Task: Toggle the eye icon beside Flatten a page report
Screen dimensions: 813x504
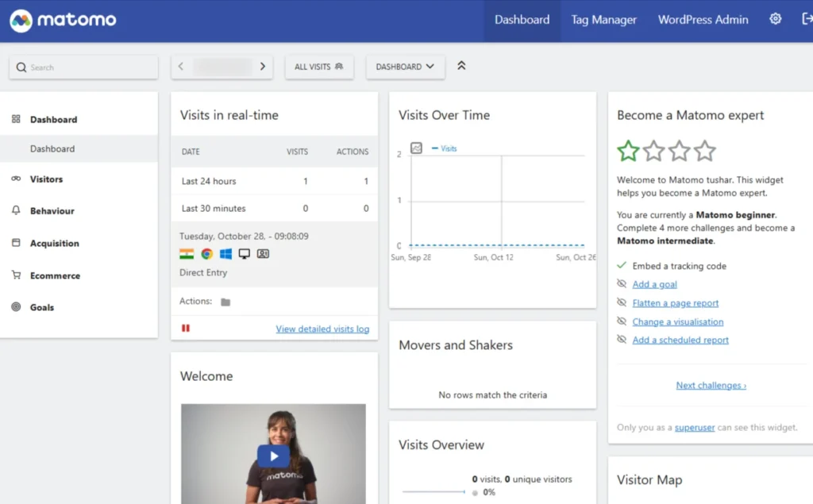Action: [622, 303]
